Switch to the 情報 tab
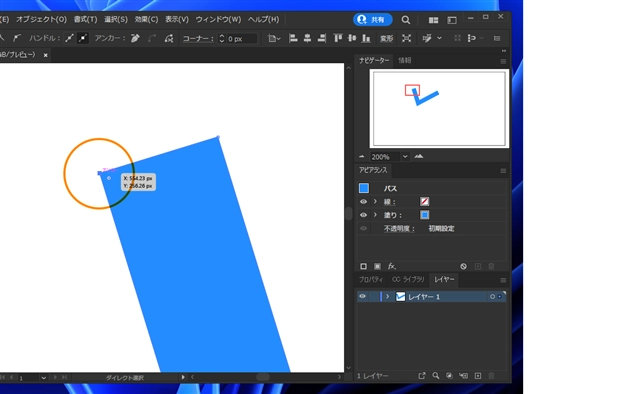The height and width of the screenshot is (394, 640). pos(404,60)
